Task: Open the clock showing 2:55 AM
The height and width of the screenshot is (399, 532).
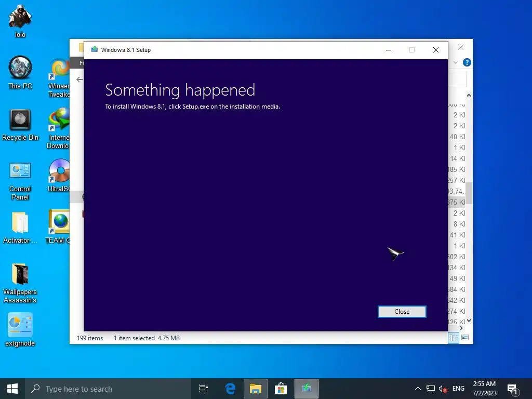Action: 485,389
